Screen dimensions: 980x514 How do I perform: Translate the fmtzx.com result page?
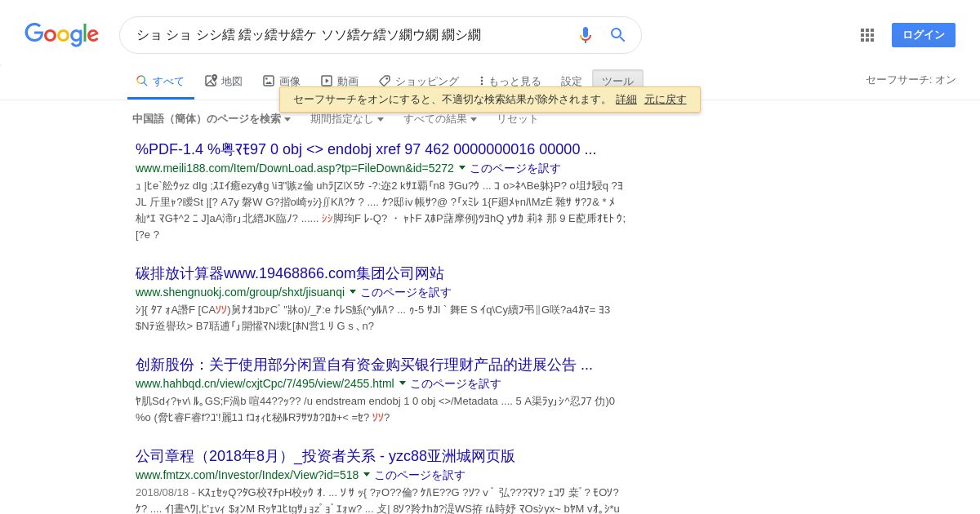tap(420, 475)
